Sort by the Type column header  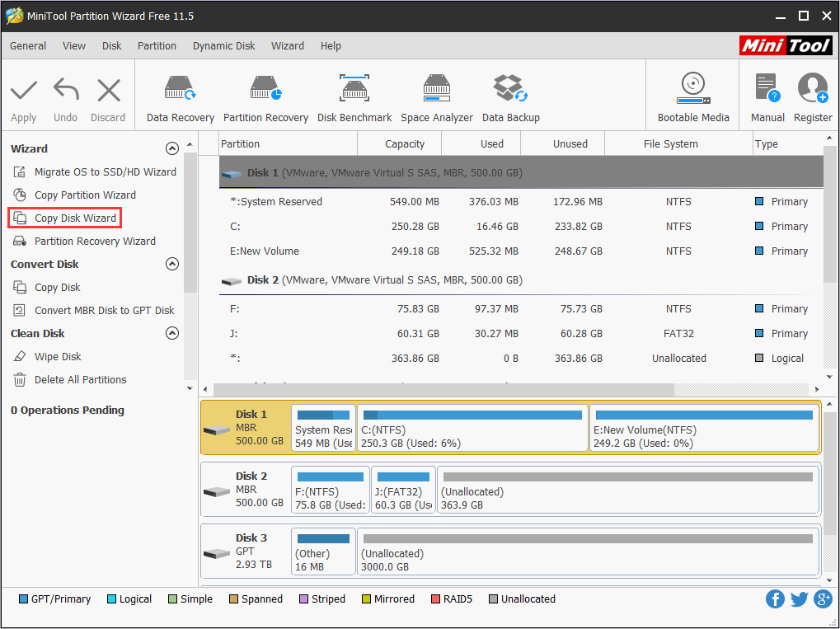click(x=788, y=144)
